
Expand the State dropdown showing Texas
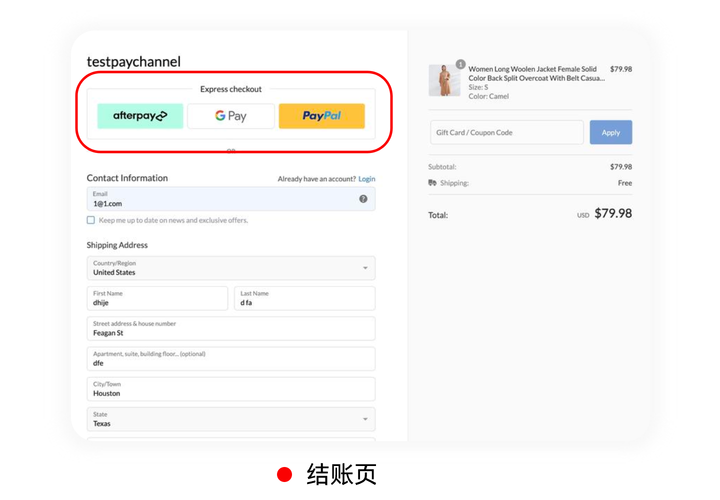pyautogui.click(x=231, y=420)
